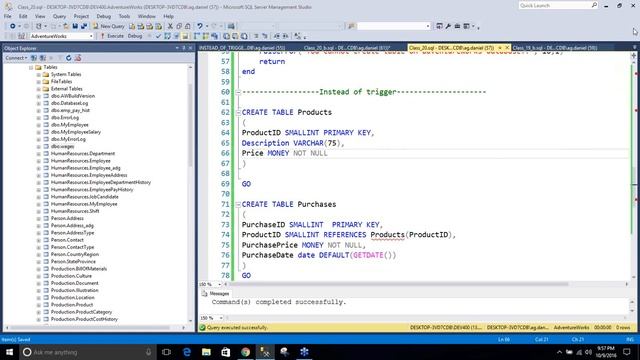Open the Query menu
The width and height of the screenshot is (640, 360).
pyautogui.click(x=60, y=16)
